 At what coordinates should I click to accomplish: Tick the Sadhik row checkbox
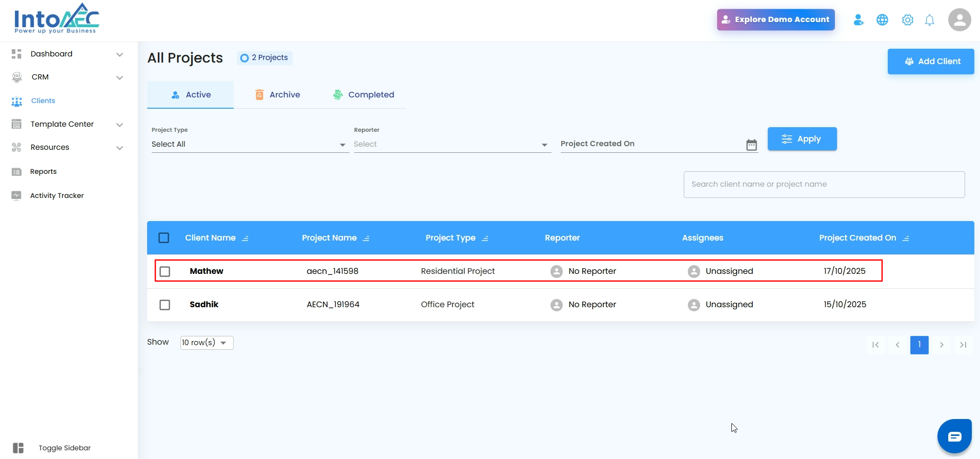[165, 305]
